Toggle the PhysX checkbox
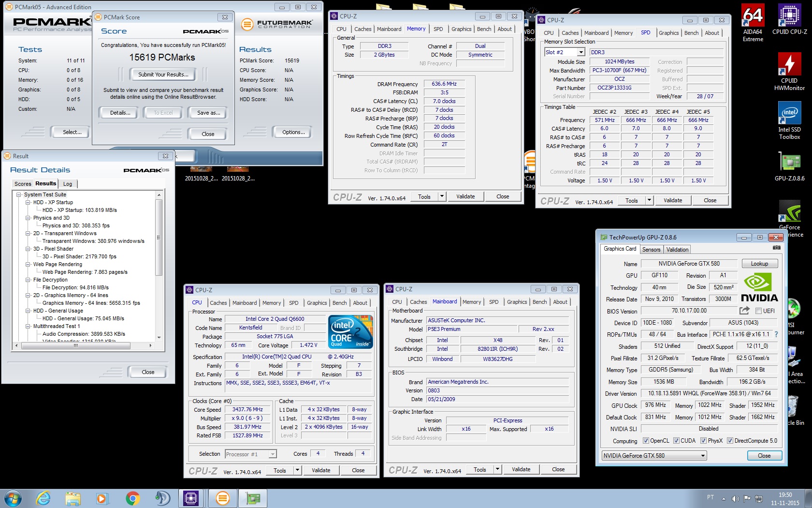The height and width of the screenshot is (508, 812). (x=703, y=441)
